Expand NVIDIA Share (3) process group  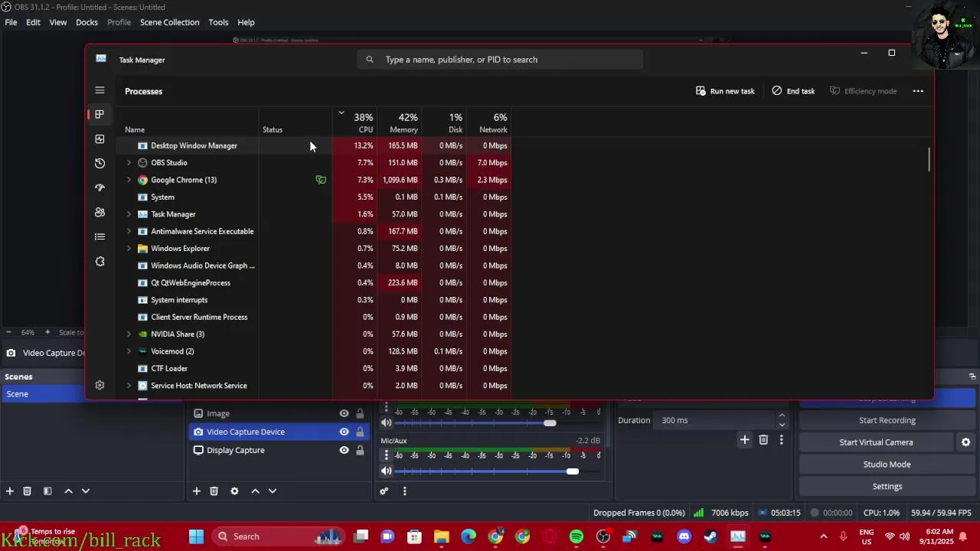129,334
